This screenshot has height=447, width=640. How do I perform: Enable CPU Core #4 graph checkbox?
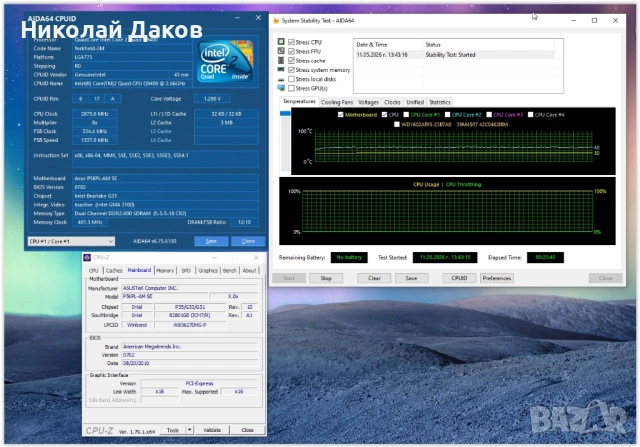click(x=531, y=115)
